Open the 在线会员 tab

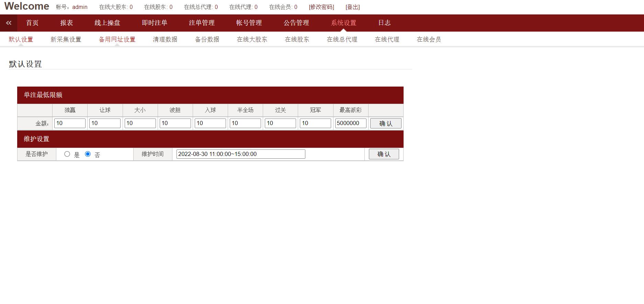point(429,40)
